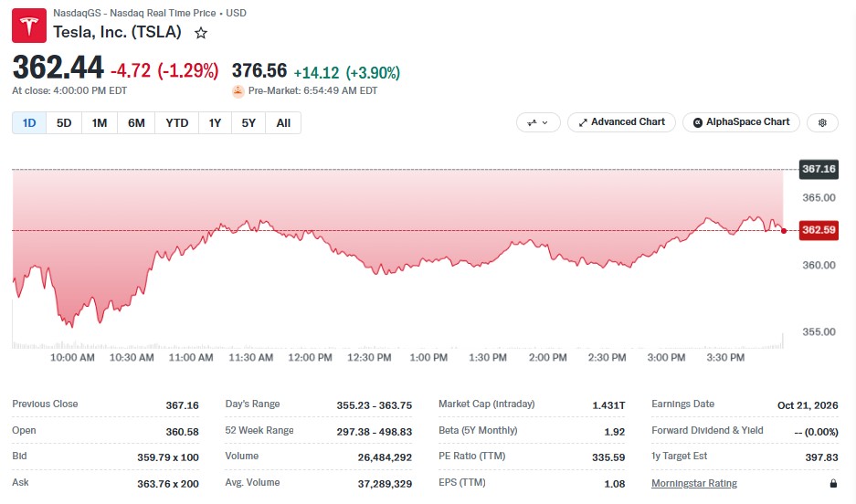The width and height of the screenshot is (856, 504).
Task: Click the 10:00 AM chart axis label
Action: pos(72,358)
